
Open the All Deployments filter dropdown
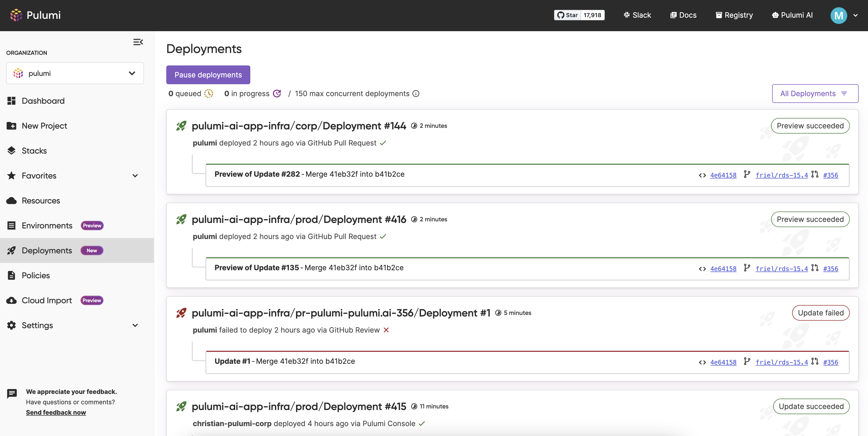(815, 93)
